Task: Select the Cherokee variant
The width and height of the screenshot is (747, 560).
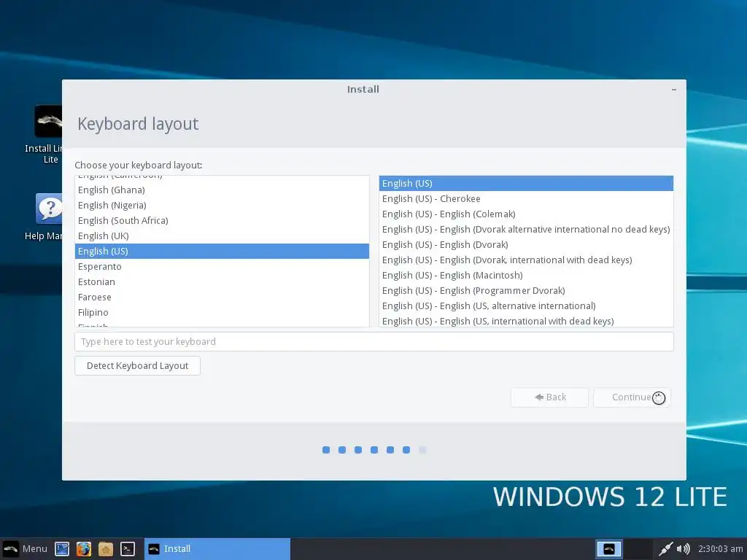Action: (526, 198)
